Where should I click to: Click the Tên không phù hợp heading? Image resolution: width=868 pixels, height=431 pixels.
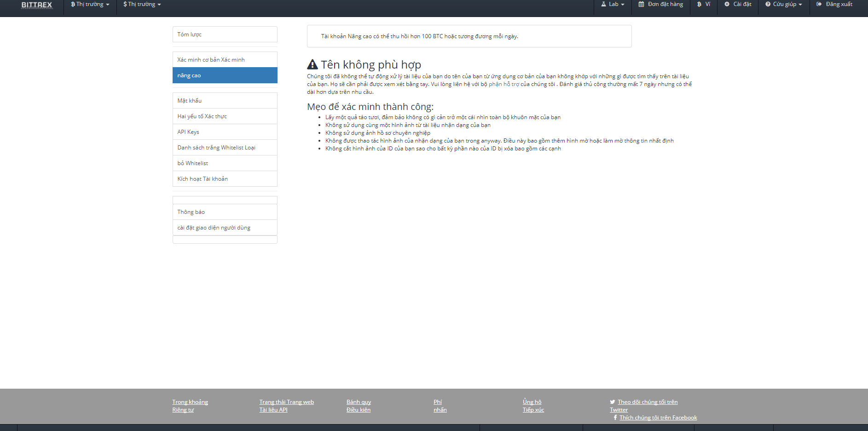[x=371, y=65]
